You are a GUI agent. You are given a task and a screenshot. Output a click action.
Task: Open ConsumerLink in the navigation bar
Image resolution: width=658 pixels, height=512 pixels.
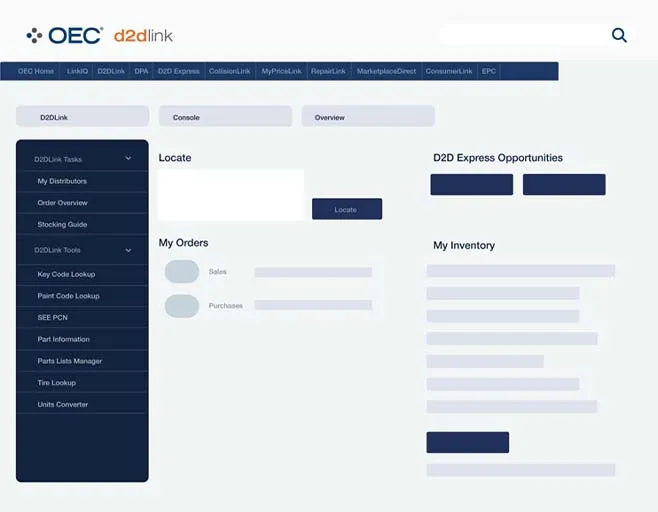449,71
